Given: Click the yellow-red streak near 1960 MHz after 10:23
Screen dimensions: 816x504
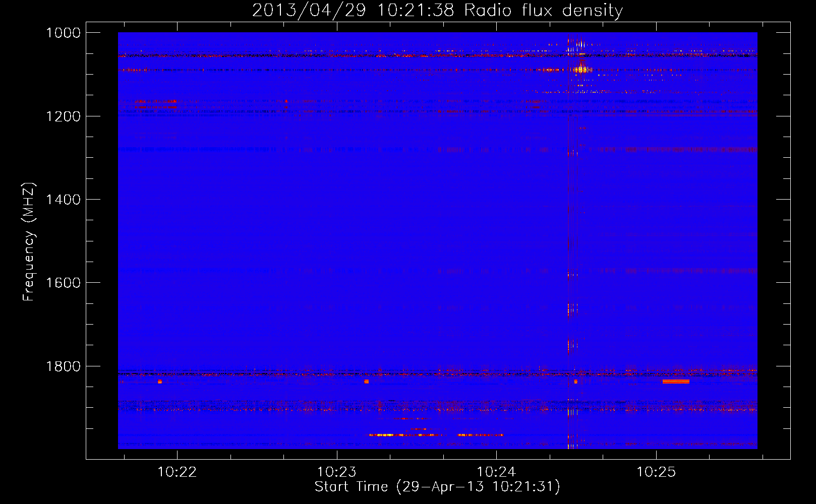Looking at the screenshot, I should click(405, 434).
